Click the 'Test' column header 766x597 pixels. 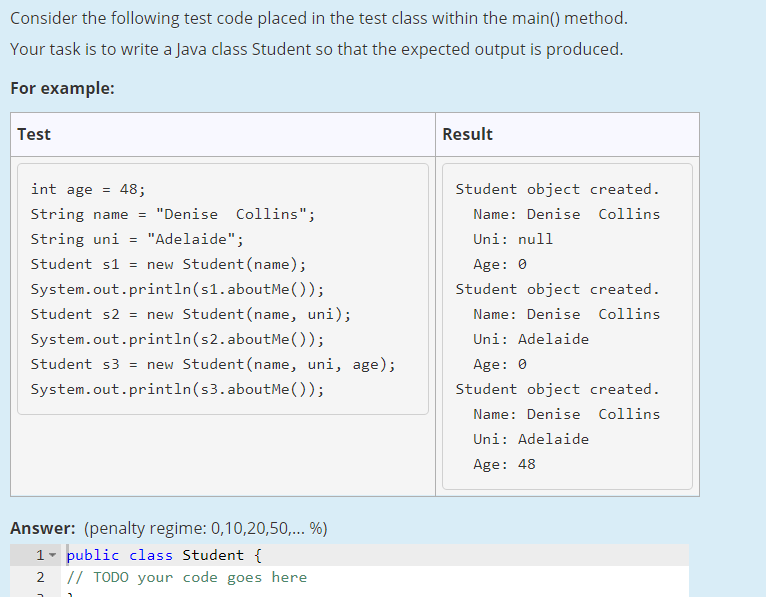[x=34, y=134]
